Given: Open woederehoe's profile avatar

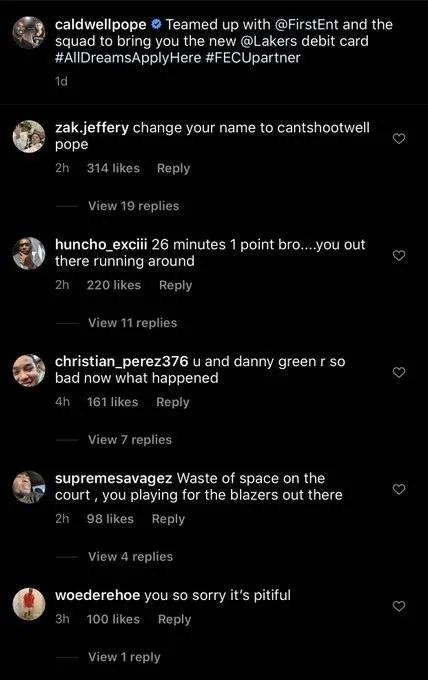Looking at the screenshot, I should point(29,604).
